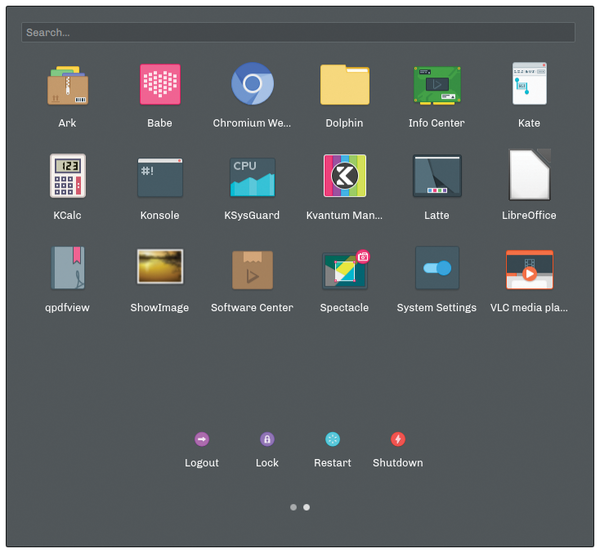Launch Info Center
The width and height of the screenshot is (600, 553).
[437, 85]
